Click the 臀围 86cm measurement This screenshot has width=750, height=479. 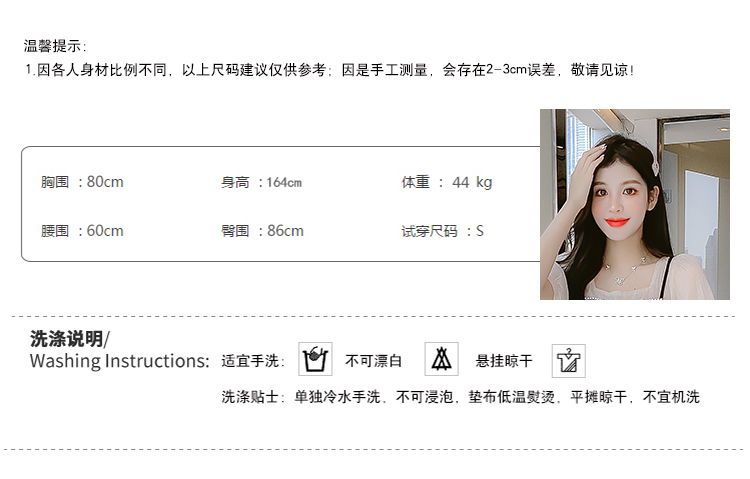(262, 231)
